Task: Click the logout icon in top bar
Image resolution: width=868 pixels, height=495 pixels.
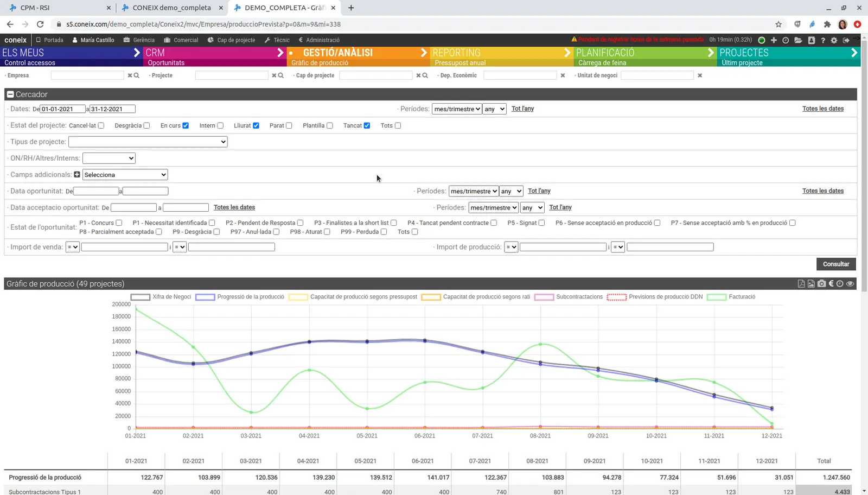Action: (846, 40)
